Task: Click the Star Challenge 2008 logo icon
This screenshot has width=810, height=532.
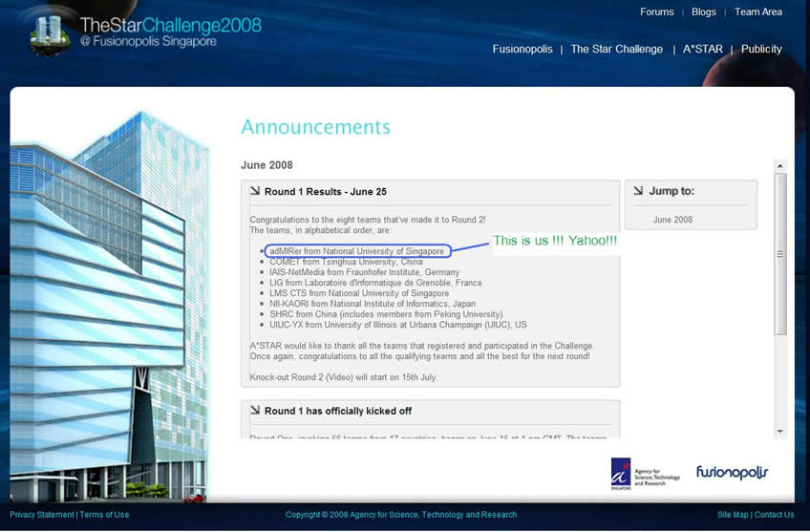Action: pyautogui.click(x=50, y=34)
